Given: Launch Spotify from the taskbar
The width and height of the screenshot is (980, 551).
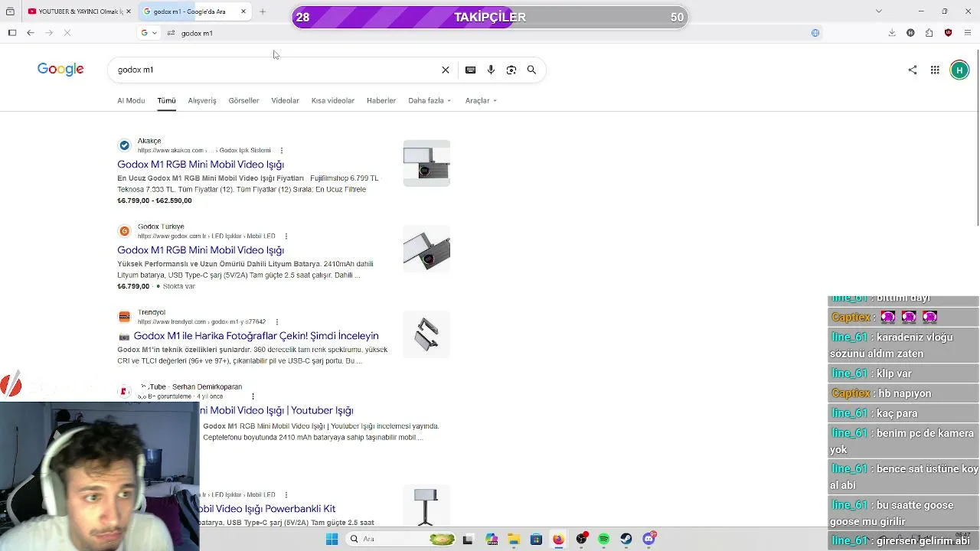Looking at the screenshot, I should [x=604, y=539].
